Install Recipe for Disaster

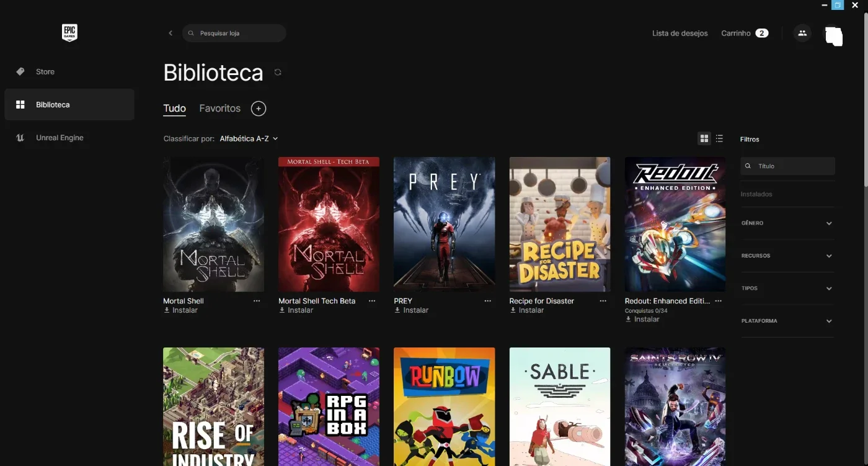pos(526,310)
